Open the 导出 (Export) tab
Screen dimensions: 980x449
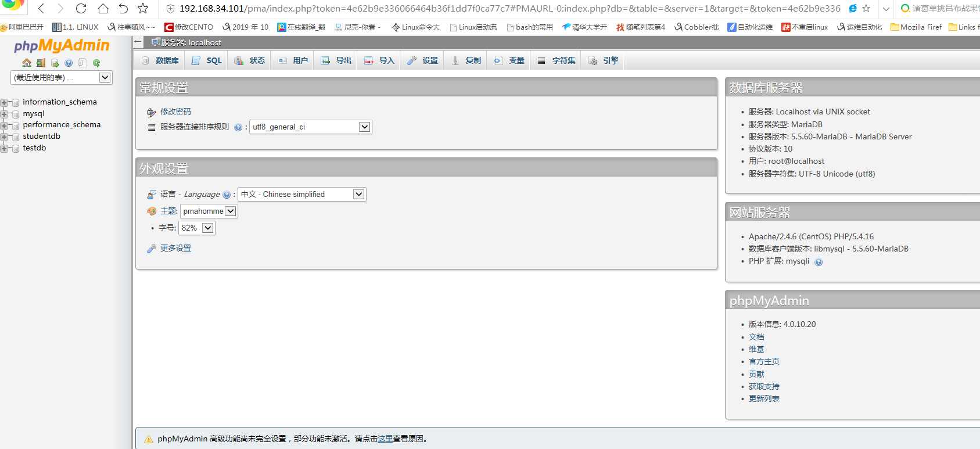pos(336,60)
